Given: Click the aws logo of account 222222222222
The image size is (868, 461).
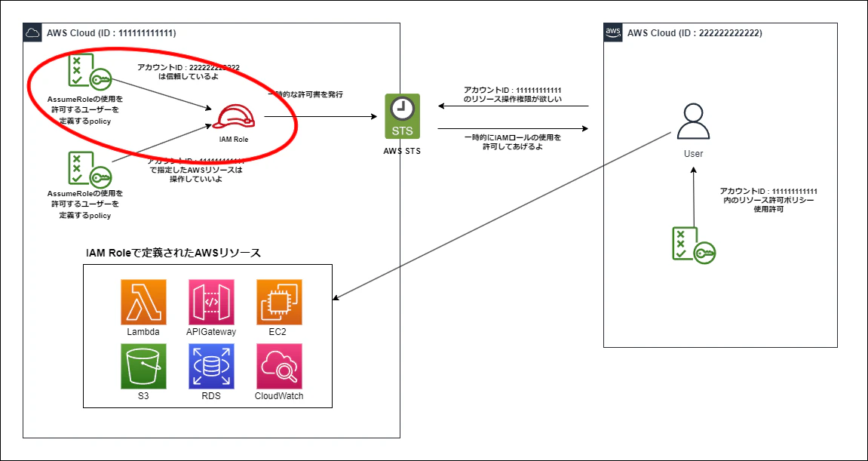Looking at the screenshot, I should click(613, 32).
